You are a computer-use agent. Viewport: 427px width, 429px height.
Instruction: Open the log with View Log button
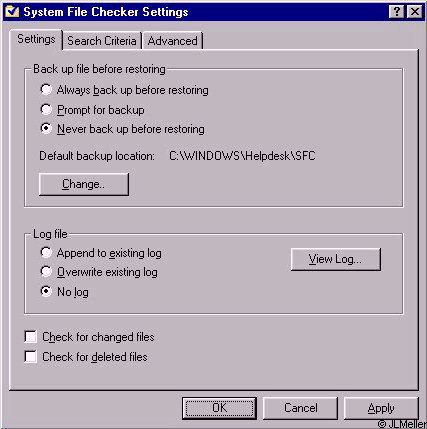[x=336, y=259]
